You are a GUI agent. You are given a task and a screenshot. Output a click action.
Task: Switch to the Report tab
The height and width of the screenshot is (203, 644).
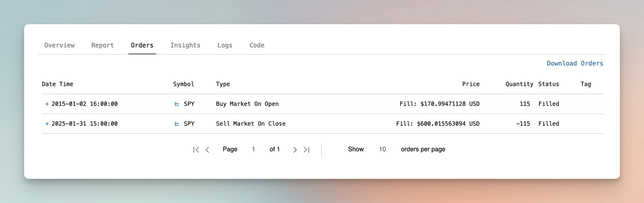(102, 45)
